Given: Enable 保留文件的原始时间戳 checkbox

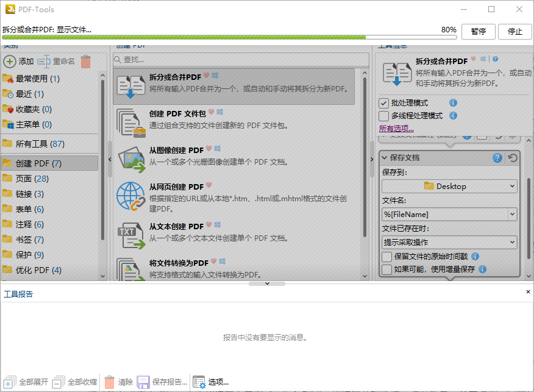Looking at the screenshot, I should pos(386,257).
